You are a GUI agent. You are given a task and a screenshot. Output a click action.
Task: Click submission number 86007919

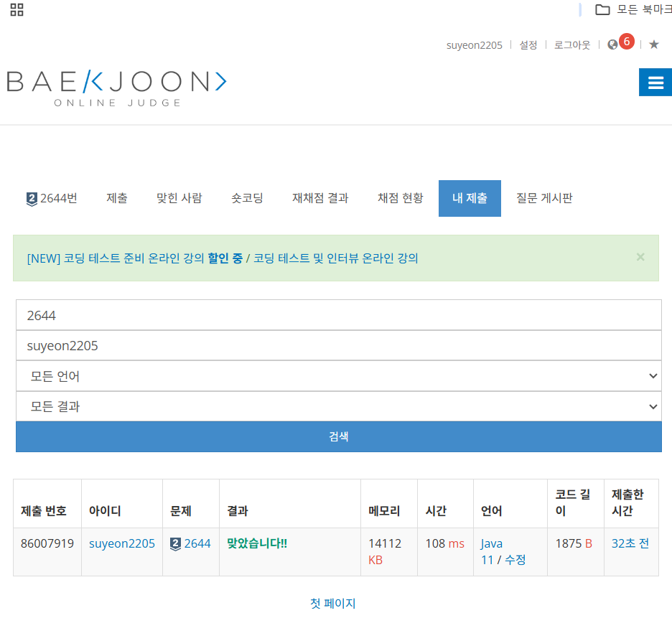point(47,543)
